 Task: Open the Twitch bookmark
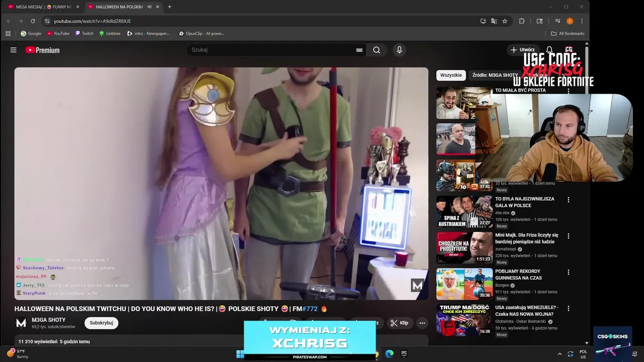point(84,34)
